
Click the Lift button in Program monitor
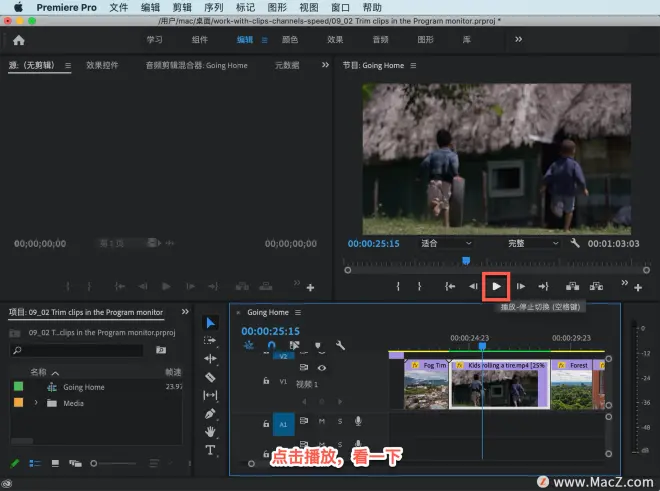click(x=572, y=287)
